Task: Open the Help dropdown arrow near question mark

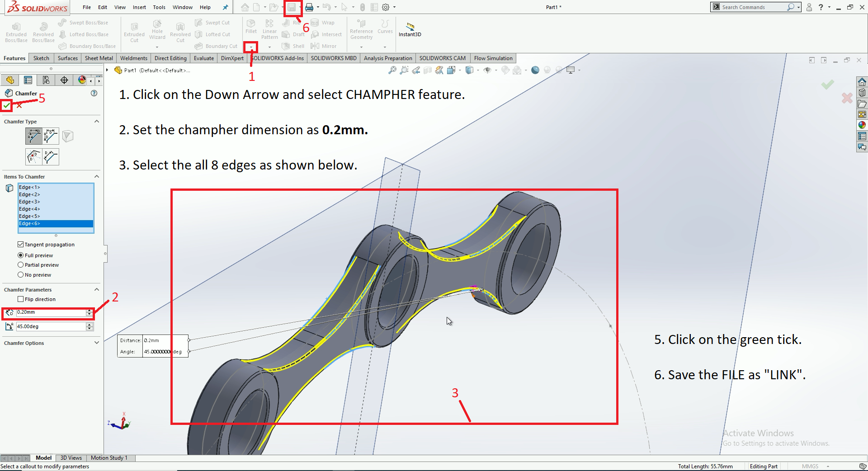Action: [829, 7]
